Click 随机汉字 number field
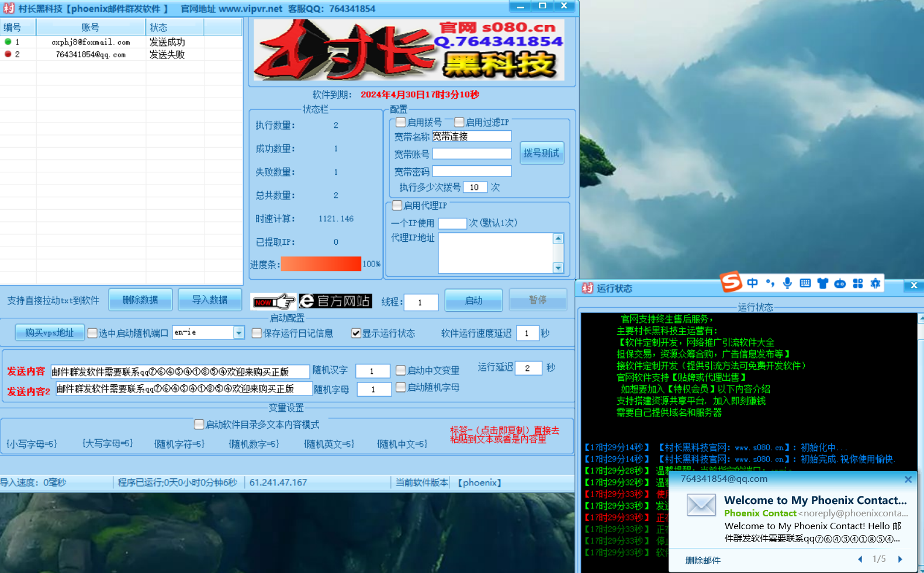This screenshot has width=924, height=573. click(372, 371)
